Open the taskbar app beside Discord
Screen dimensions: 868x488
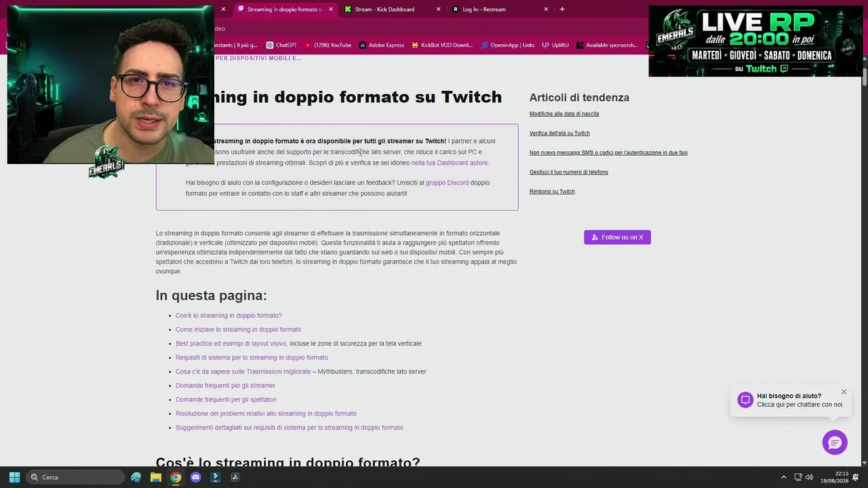(216, 477)
